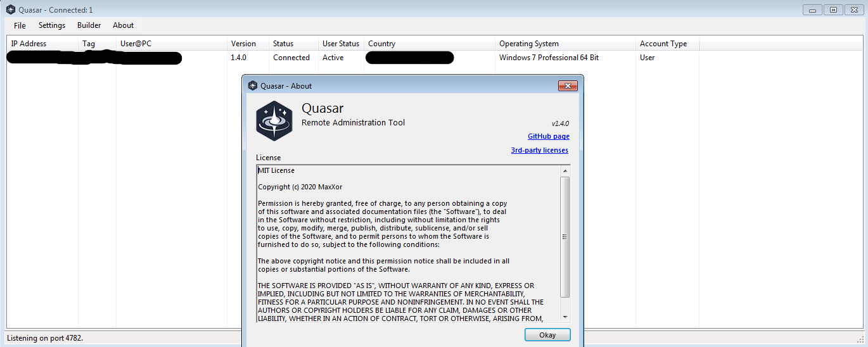The height and width of the screenshot is (347, 868).
Task: Close the Quasar About dialog
Action: 568,85
